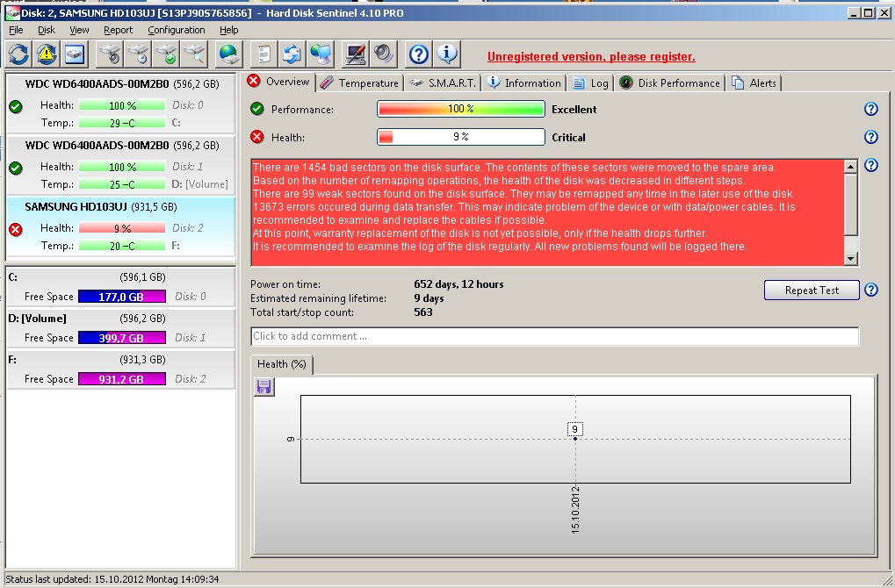This screenshot has width=895, height=588.
Task: Switch to the Temperature tab
Action: tap(359, 83)
